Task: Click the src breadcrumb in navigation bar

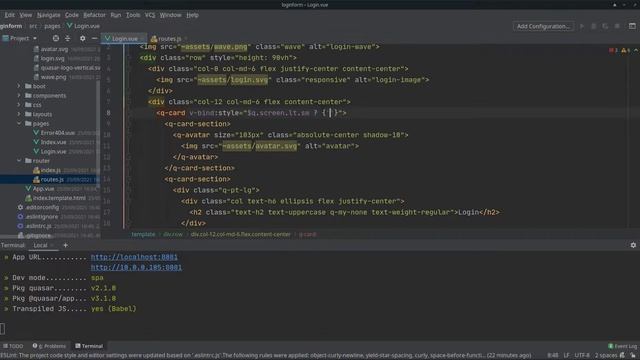Action: 33,26
